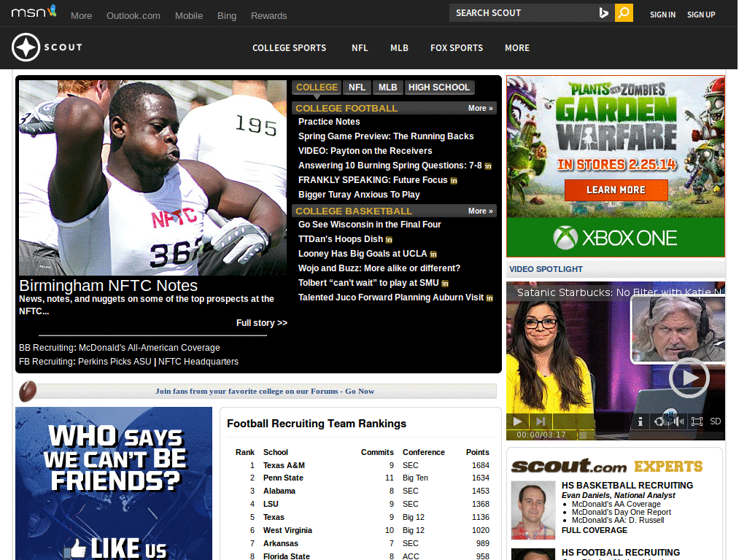747x560 pixels.
Task: Switch to the NFL headlines tab
Action: [x=357, y=87]
